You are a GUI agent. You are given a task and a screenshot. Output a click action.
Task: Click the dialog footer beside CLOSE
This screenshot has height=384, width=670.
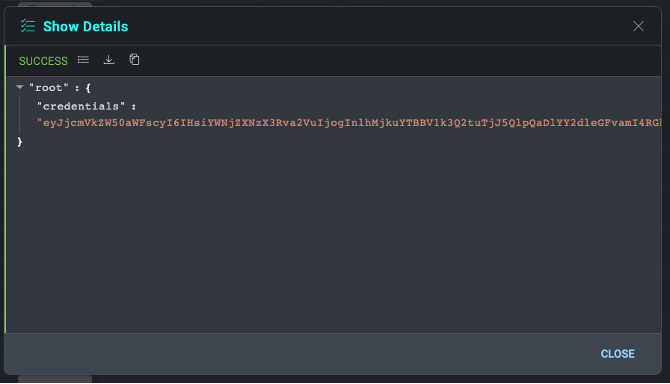point(299,354)
